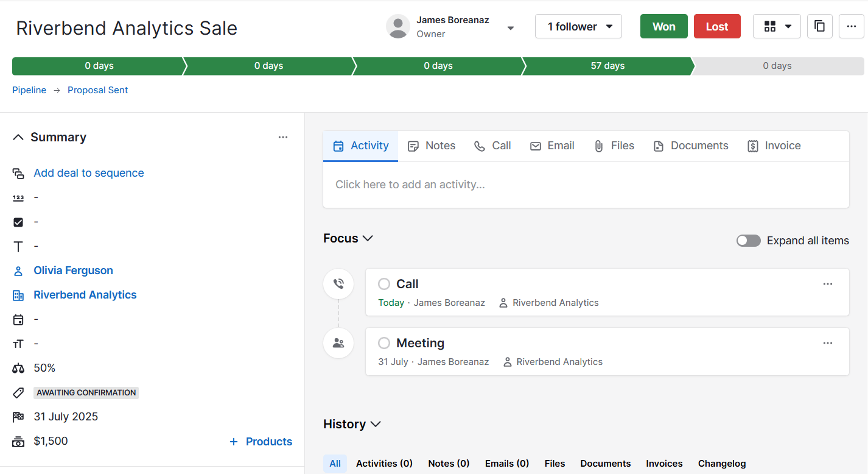Click Riverbend Analytics on the Meeting activity

coord(559,362)
